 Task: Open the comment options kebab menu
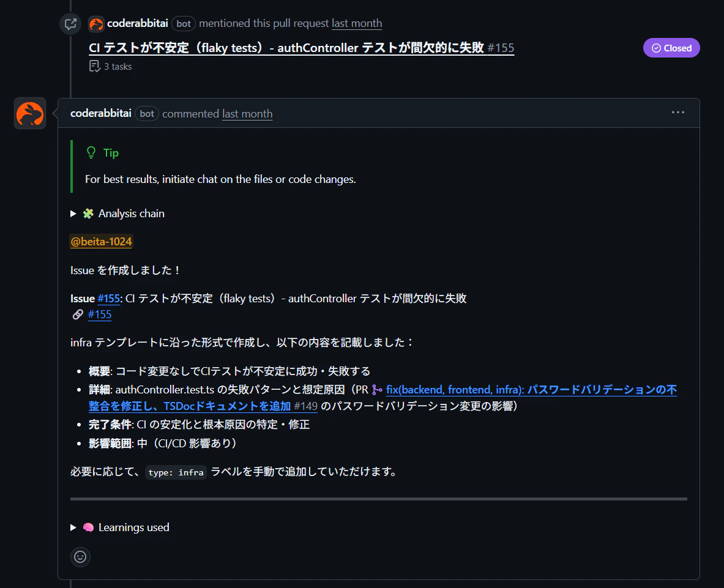(678, 112)
